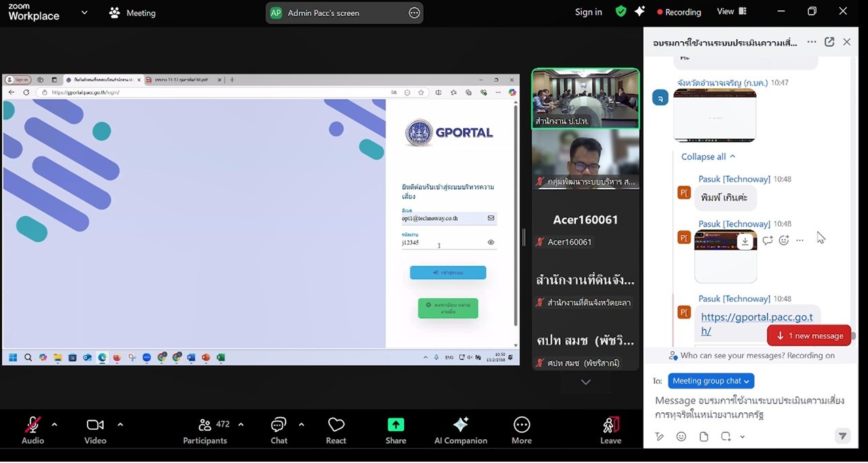Image resolution: width=868 pixels, height=463 pixels.
Task: Add emoji reaction to Pasuk's image
Action: click(x=784, y=241)
